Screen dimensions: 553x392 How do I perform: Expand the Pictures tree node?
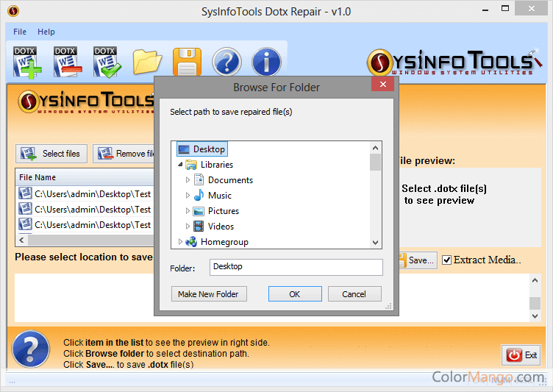188,210
